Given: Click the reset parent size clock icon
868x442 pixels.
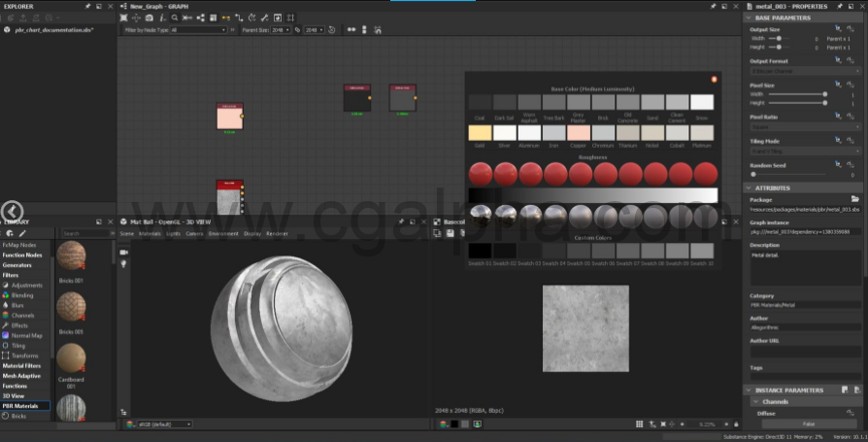Looking at the screenshot, I should point(332,30).
